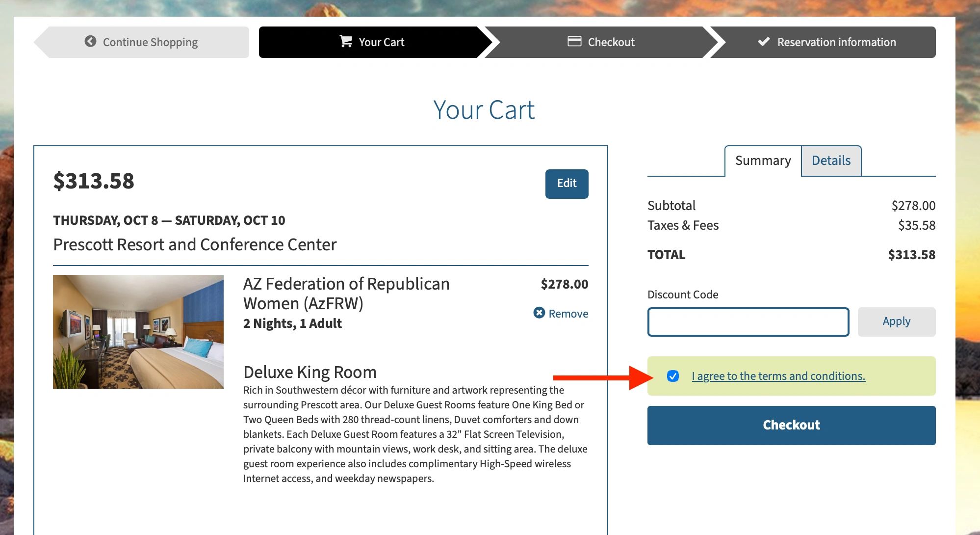Uncheck the terms and conditions checkbox
Screen dimensions: 980x535
tap(673, 376)
